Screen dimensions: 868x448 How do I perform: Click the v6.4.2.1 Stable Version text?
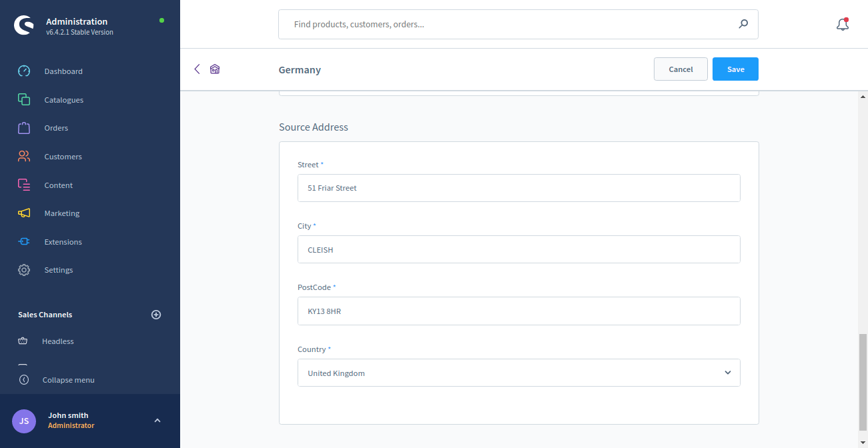[79, 32]
